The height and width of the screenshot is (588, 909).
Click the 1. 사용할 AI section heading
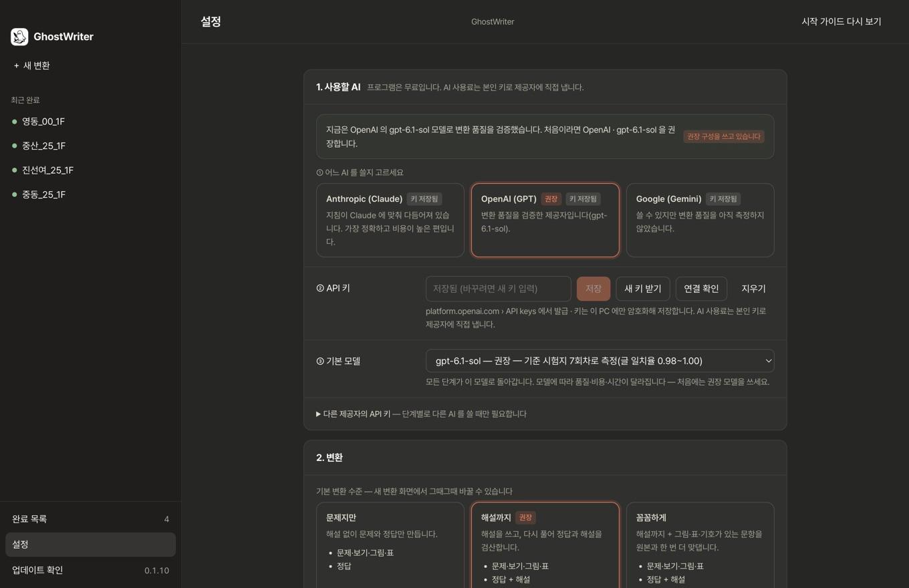pyautogui.click(x=338, y=87)
